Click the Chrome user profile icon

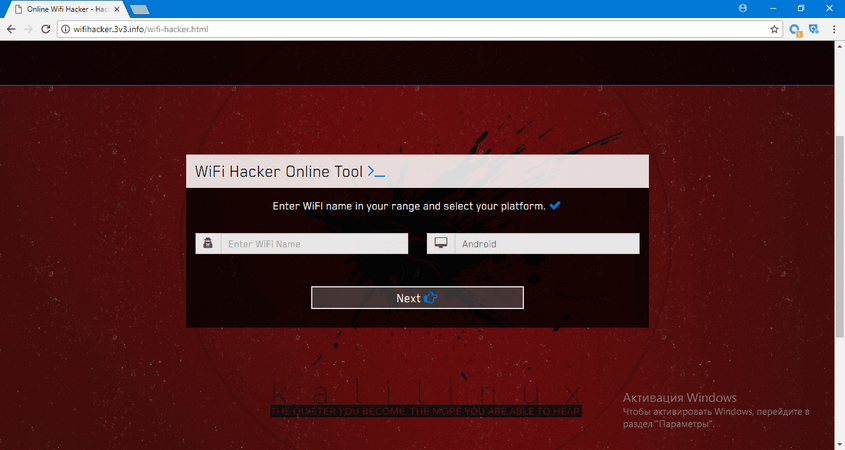pyautogui.click(x=741, y=8)
